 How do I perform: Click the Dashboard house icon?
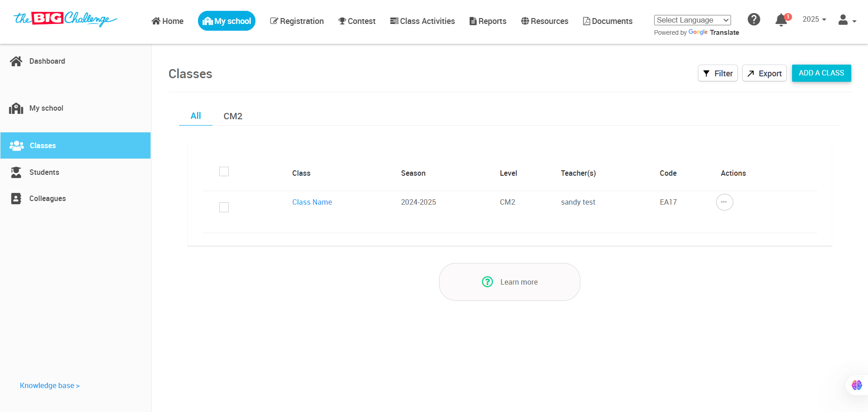[x=16, y=61]
